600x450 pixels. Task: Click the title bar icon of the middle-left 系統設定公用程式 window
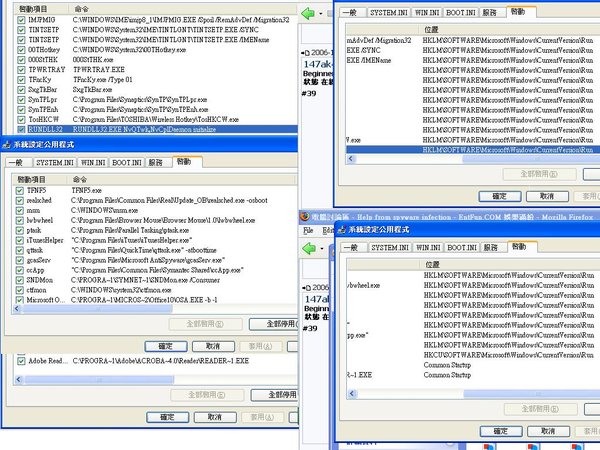click(x=7, y=145)
